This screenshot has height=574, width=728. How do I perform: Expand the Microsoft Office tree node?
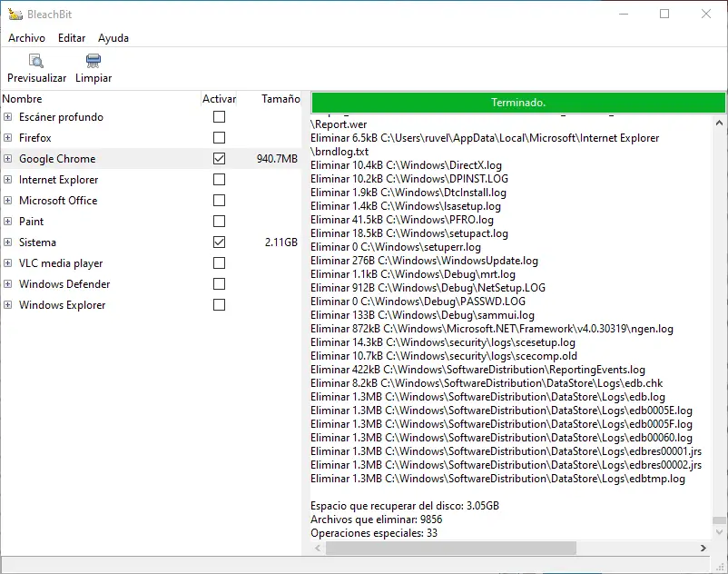7,200
